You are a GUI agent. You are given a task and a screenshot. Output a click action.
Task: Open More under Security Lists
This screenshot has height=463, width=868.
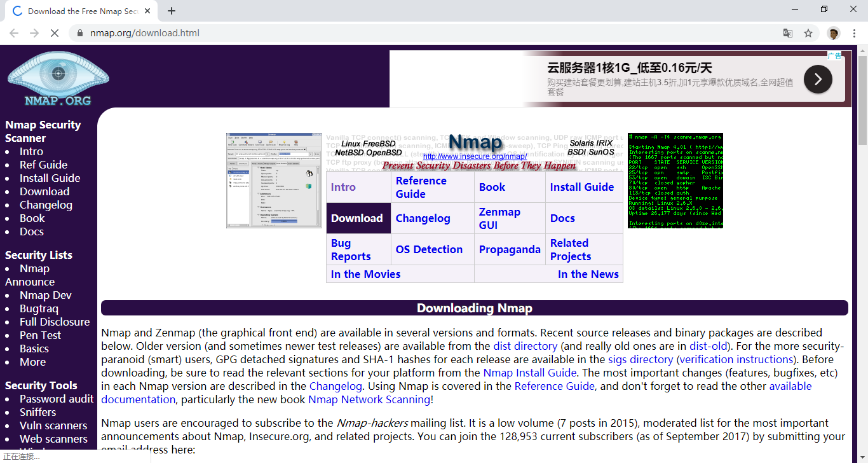[32, 362]
